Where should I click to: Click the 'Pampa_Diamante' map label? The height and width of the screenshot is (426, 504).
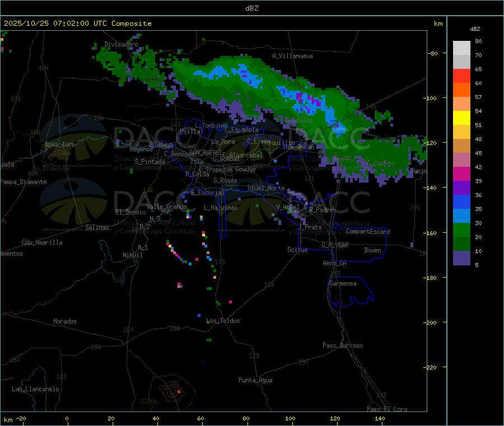point(24,182)
